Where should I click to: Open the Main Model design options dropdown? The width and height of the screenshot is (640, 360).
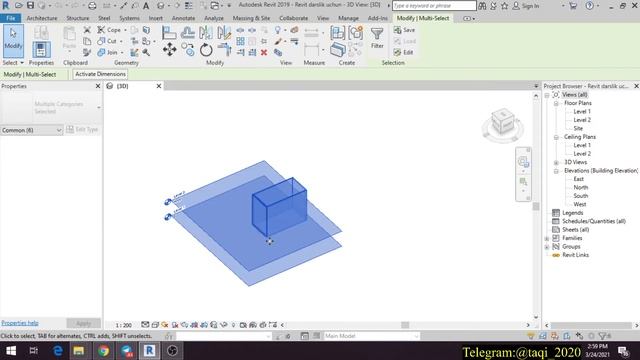pos(371,336)
